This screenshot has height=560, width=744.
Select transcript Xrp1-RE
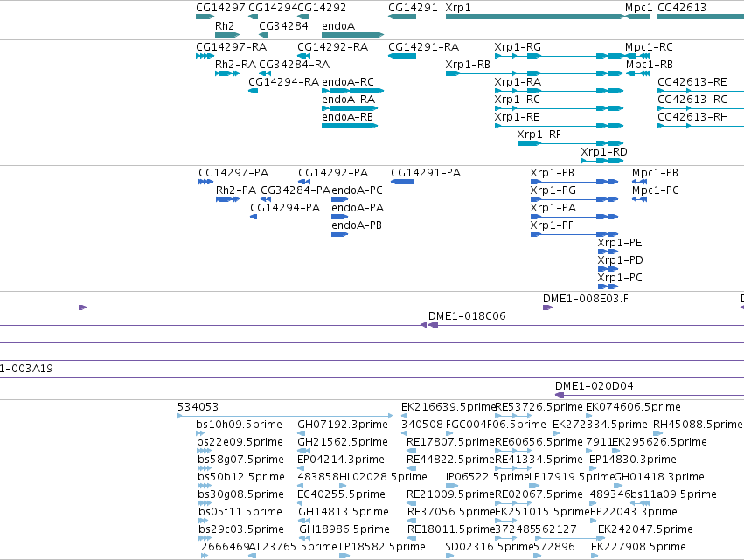click(x=518, y=117)
